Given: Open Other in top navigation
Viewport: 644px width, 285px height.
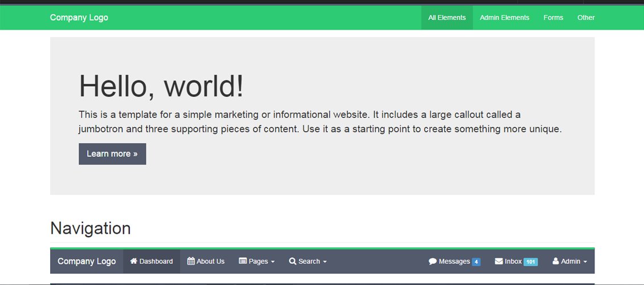Looking at the screenshot, I should pyautogui.click(x=586, y=18).
